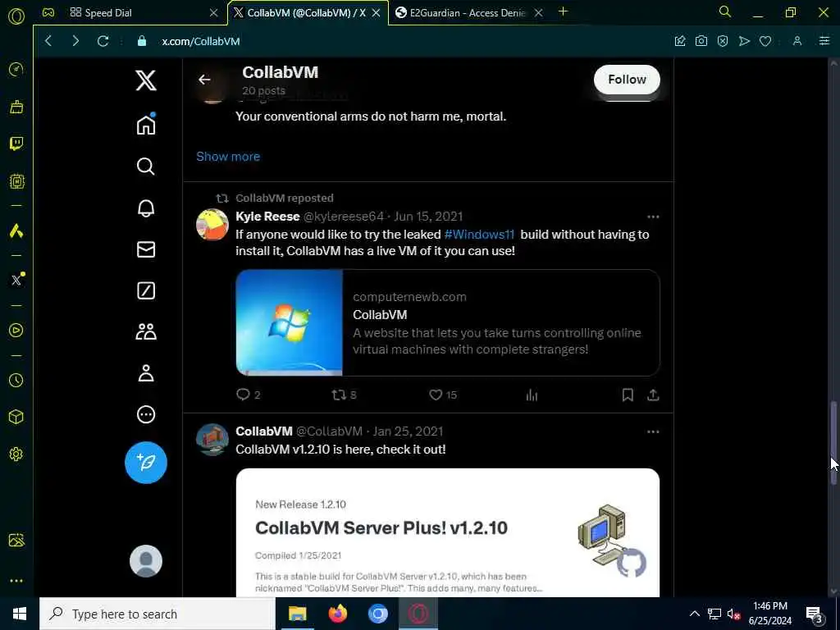Open Grok icon in X sidebar
The image size is (840, 630).
pyautogui.click(x=146, y=291)
